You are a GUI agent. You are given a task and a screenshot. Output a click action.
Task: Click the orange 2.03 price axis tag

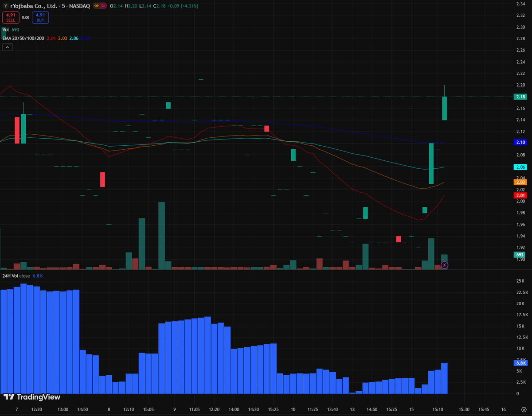[520, 182]
